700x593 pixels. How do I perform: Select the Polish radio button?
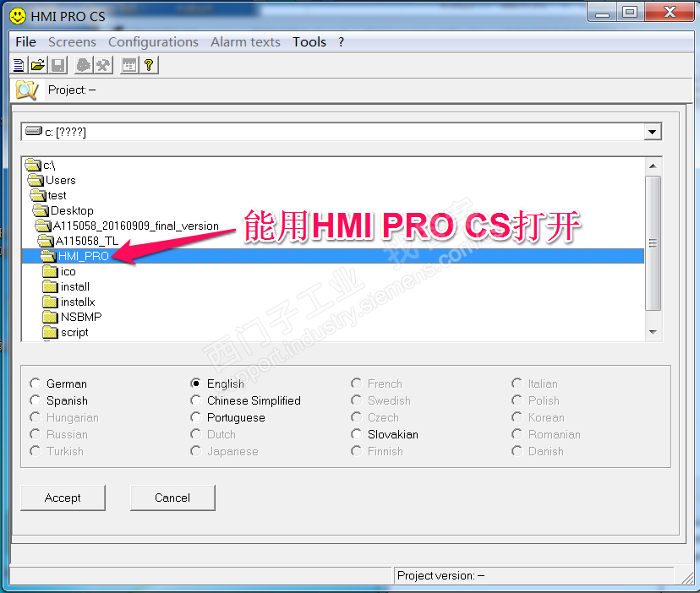517,400
